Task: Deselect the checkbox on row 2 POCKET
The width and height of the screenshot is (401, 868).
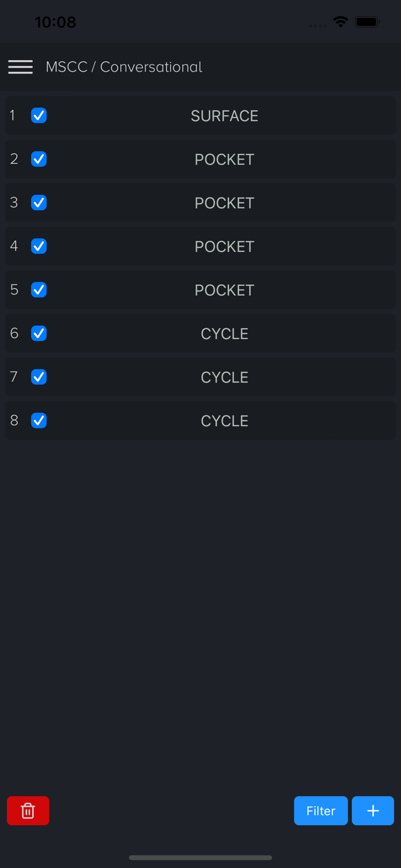Action: 39,159
